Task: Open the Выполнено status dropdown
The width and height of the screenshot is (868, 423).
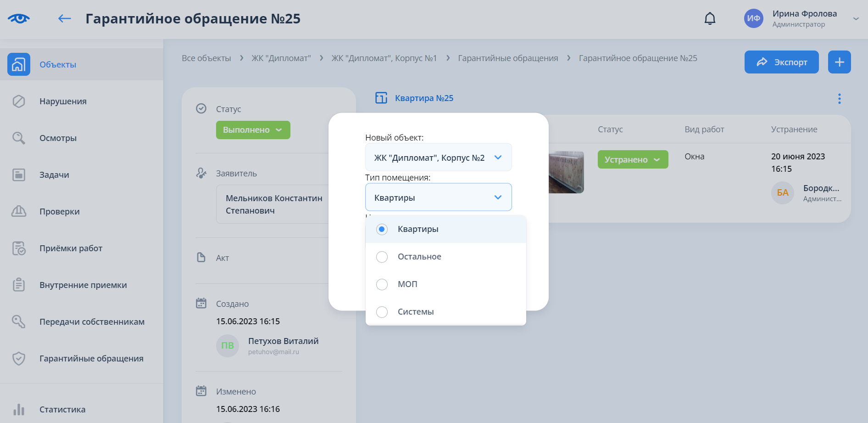Action: 253,130
